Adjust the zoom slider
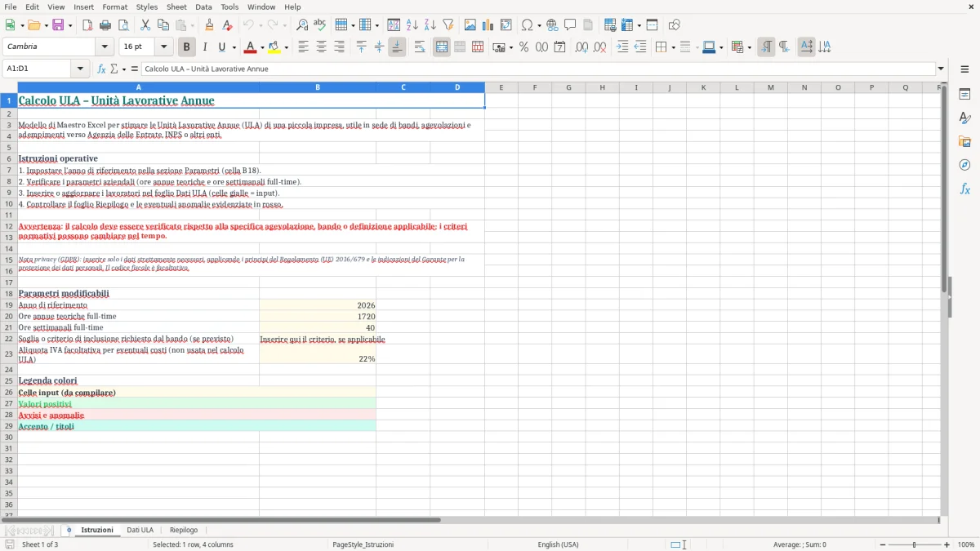The width and height of the screenshot is (980, 551). 914,544
